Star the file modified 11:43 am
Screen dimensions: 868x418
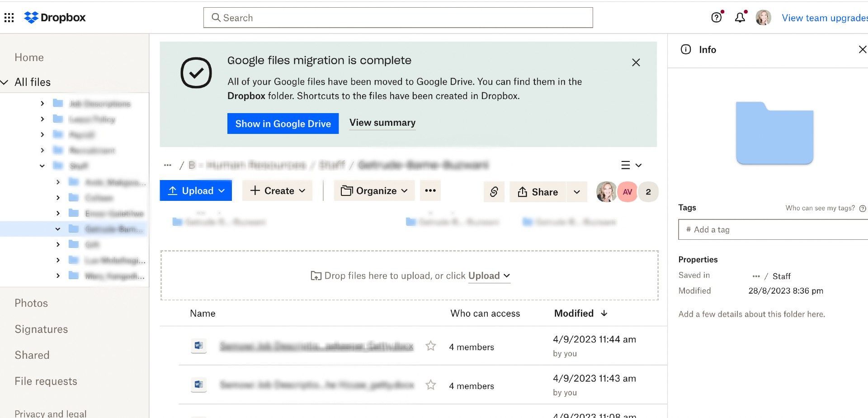point(431,385)
